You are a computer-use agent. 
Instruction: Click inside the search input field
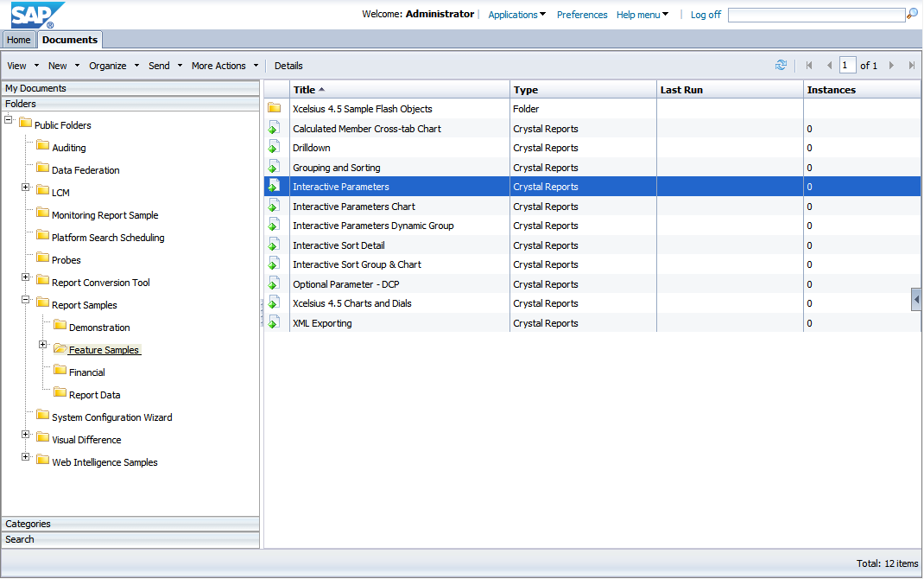tap(816, 14)
